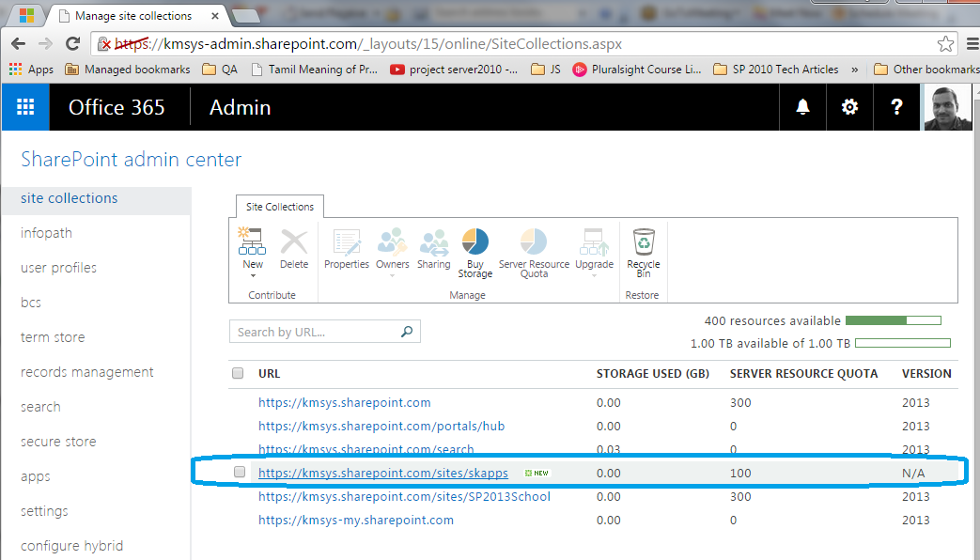Click the insecure https warning icon
Screen dimensions: 980x560
[x=104, y=44]
